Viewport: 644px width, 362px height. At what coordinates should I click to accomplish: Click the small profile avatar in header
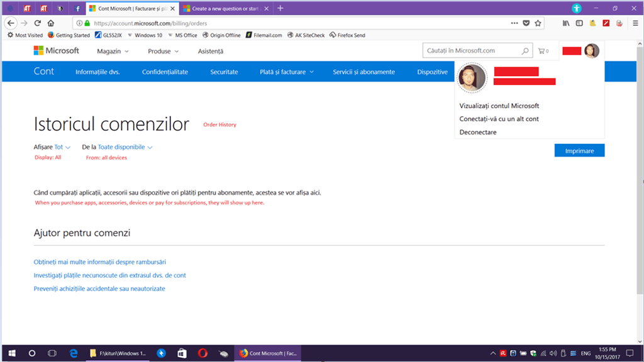pyautogui.click(x=591, y=51)
